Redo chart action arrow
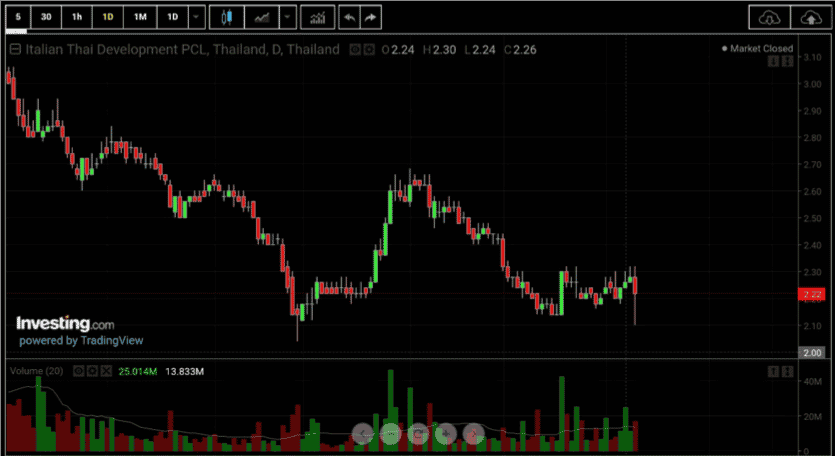835x456 pixels. pos(370,17)
